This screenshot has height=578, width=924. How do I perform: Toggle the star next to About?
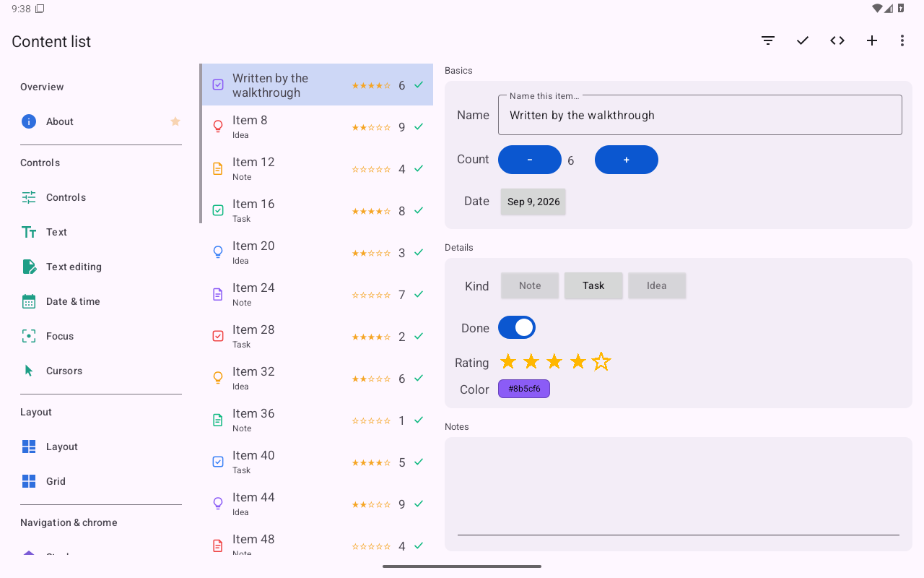pyautogui.click(x=175, y=121)
